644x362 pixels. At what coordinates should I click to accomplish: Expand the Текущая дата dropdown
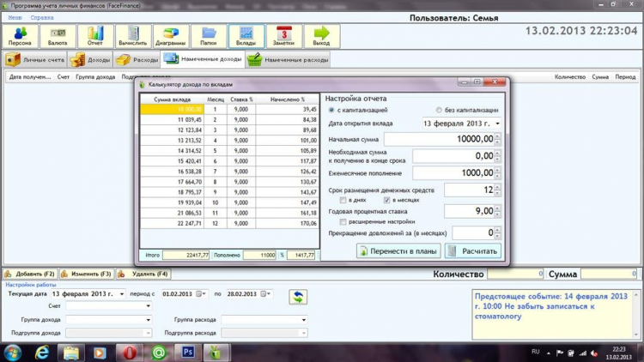pyautogui.click(x=122, y=294)
